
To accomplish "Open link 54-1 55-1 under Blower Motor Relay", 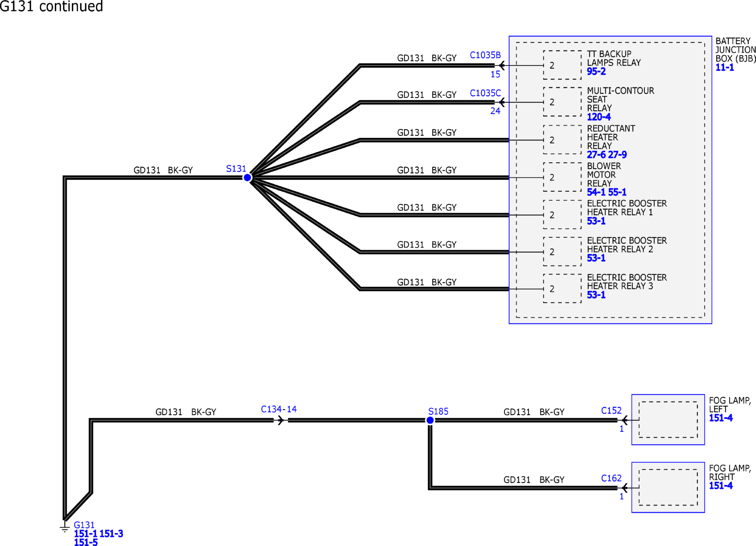I will (607, 192).
